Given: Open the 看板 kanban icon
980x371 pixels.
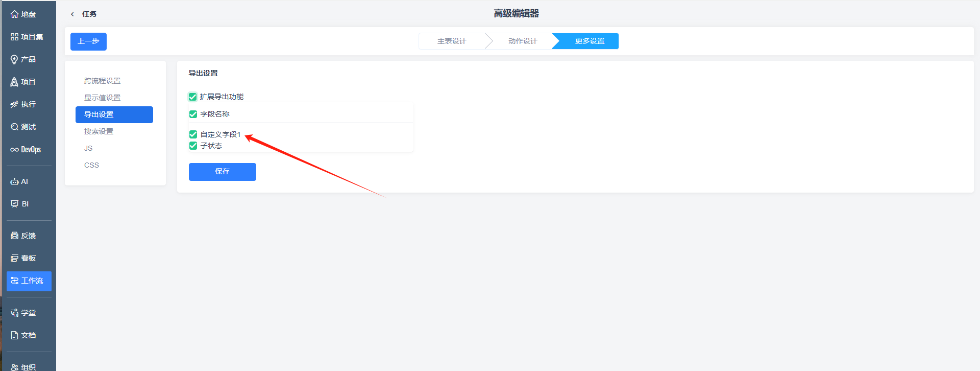Looking at the screenshot, I should [14, 258].
